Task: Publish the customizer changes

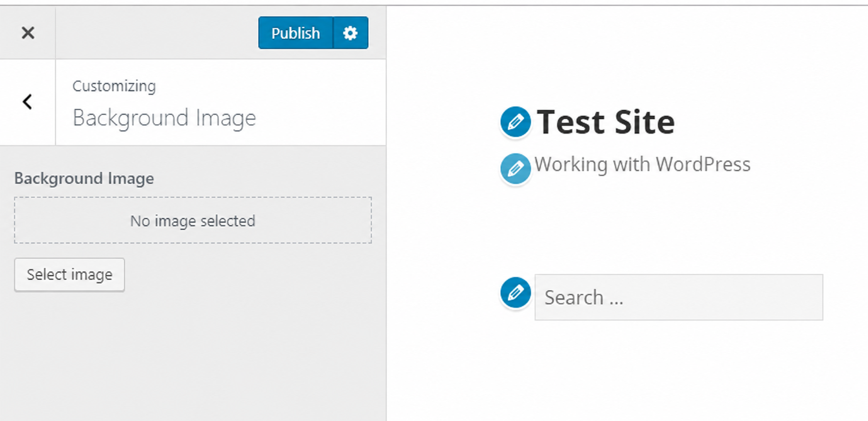Action: pos(295,33)
